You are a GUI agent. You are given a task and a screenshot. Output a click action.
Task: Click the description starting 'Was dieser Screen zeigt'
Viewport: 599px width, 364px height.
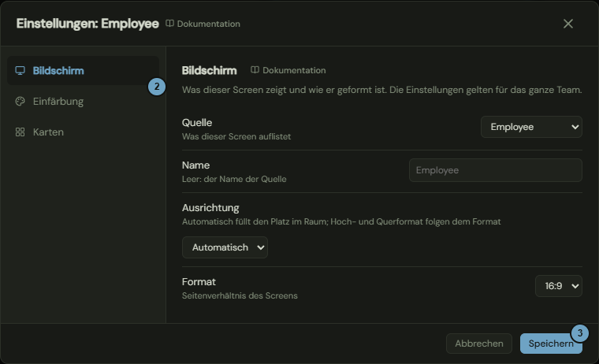pos(382,90)
